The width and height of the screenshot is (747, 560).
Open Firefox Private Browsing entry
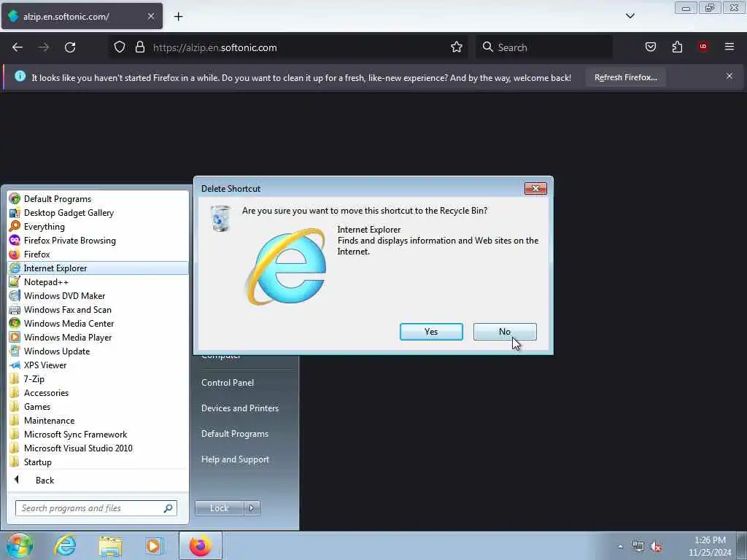click(x=98, y=241)
